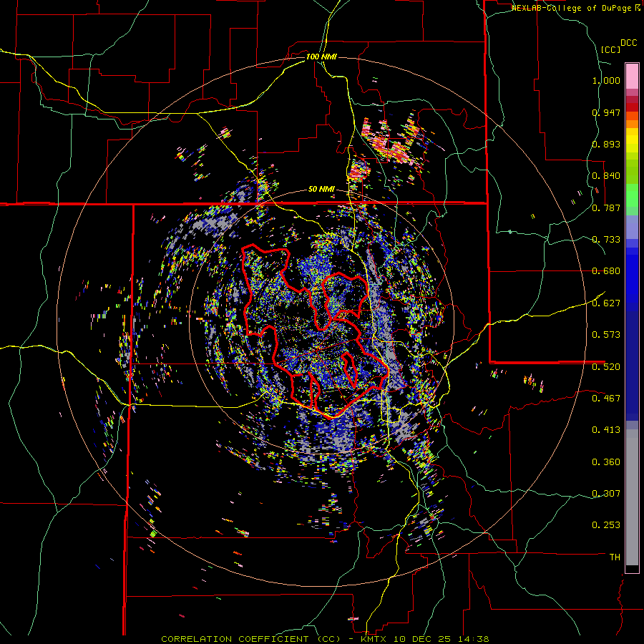
Task: Select the CORRELATION COEFFICIENT (CC) caption text
Action: coord(250,639)
